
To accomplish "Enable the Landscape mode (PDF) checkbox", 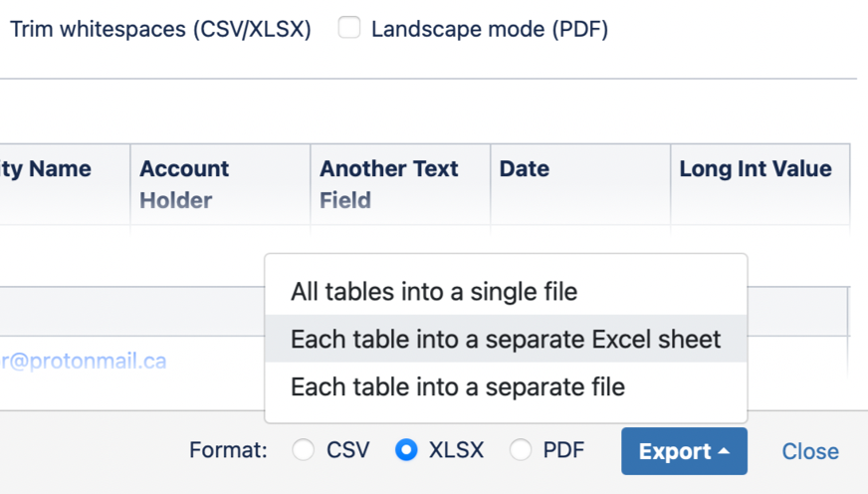I will pos(348,28).
